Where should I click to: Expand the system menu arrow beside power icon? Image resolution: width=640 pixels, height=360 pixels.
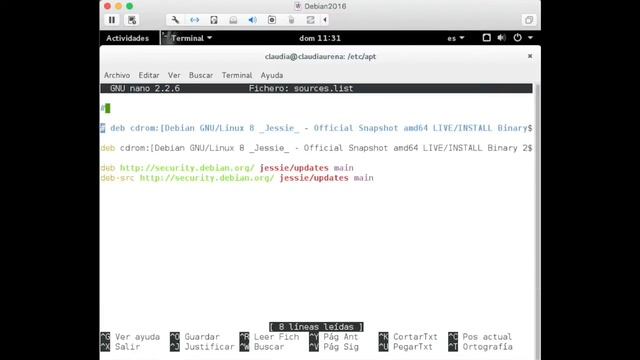click(x=530, y=38)
